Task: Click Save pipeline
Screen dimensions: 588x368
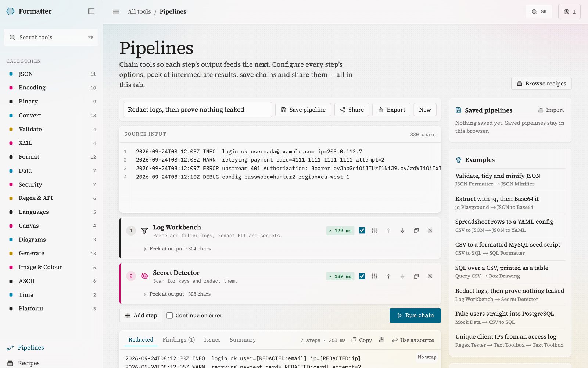Action: coord(303,110)
